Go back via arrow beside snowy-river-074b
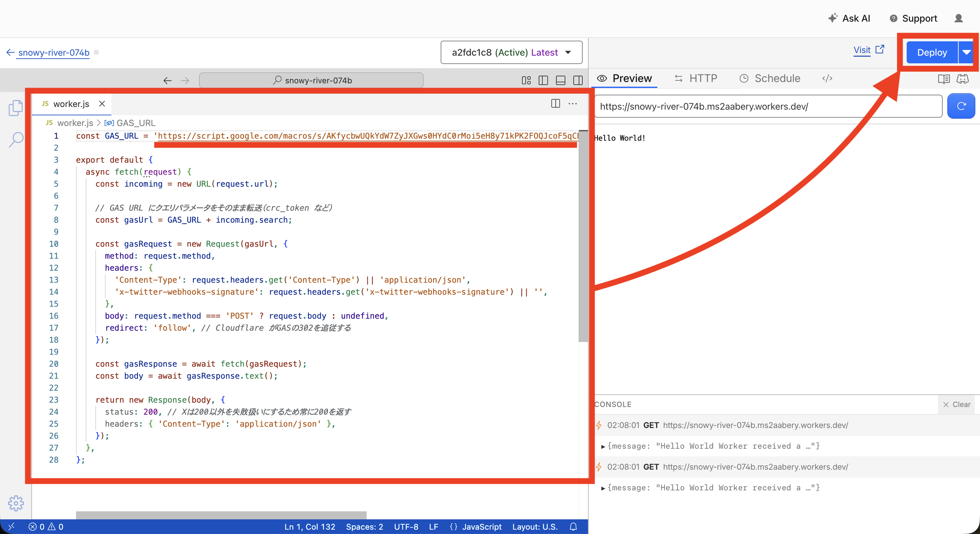Screen dimensions: 980x534 click(x=10, y=52)
